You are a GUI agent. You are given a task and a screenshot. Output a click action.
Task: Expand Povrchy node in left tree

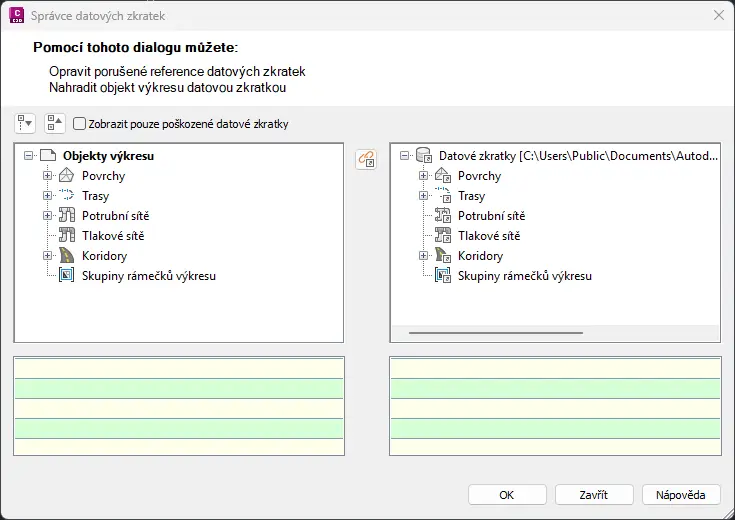(x=47, y=176)
